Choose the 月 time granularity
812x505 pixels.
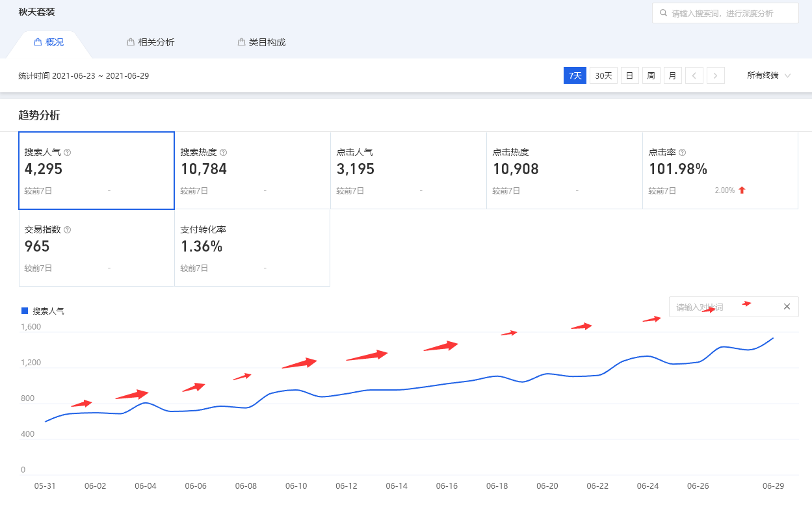tap(672, 76)
